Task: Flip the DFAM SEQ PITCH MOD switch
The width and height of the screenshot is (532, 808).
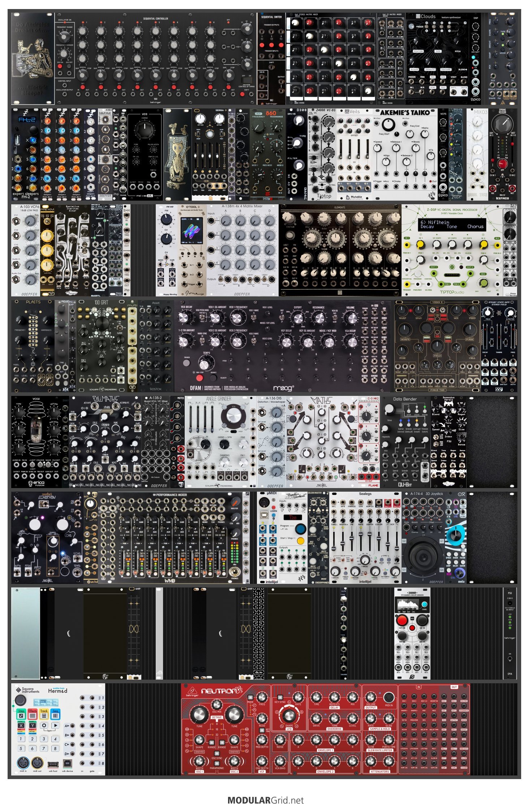Action: coord(202,317)
